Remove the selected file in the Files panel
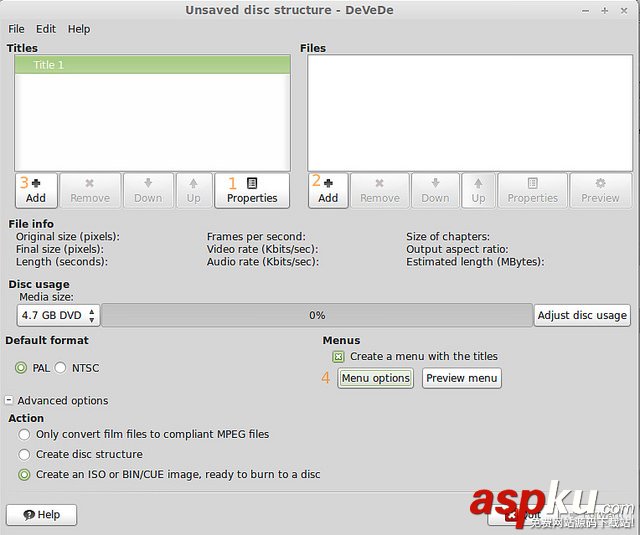640x535 pixels. 380,191
